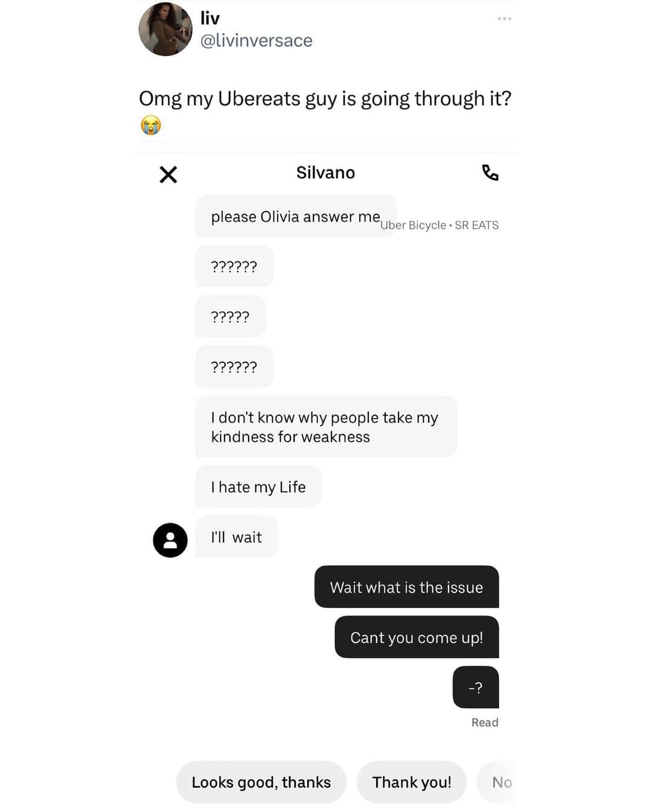
Task: Call Silvano using the phone icon
Action: click(490, 173)
